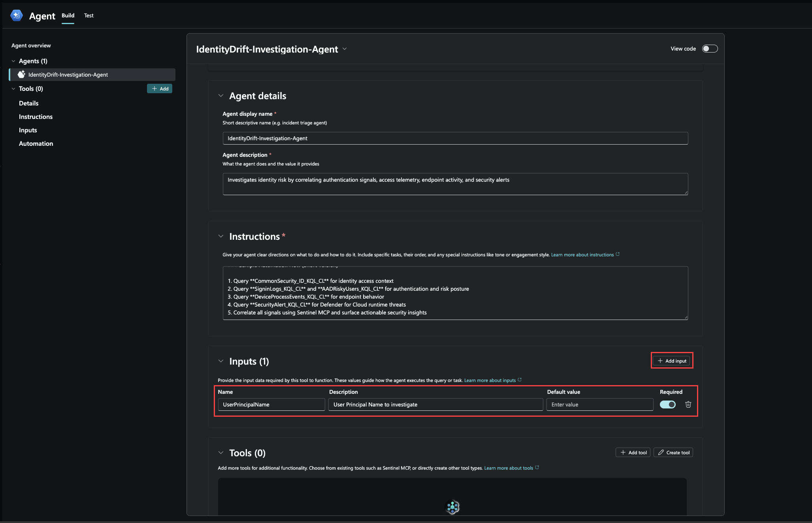Click the Agent display name field
Viewport: 812px width, 523px height.
pos(455,138)
